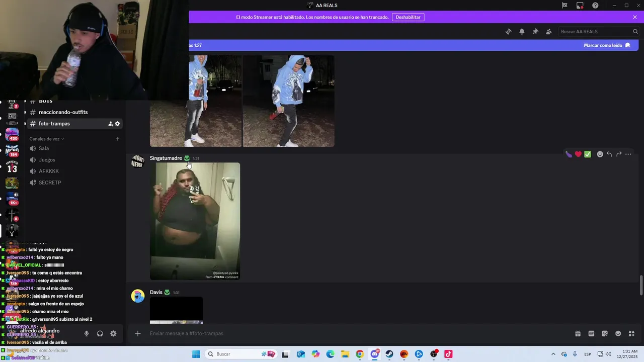Open the flag checkpoint icon in title bar
The width and height of the screenshot is (644, 362).
(565, 5)
